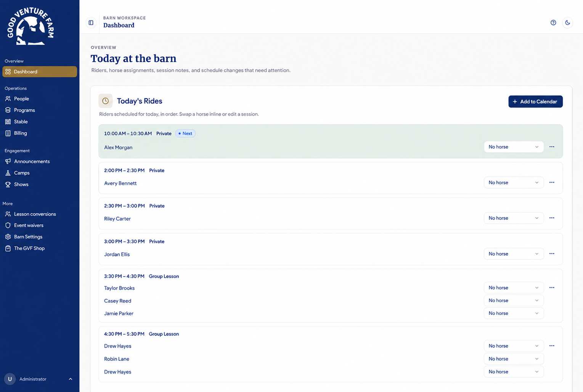Click the Event waivers shield icon
The height and width of the screenshot is (392, 583).
(8, 226)
